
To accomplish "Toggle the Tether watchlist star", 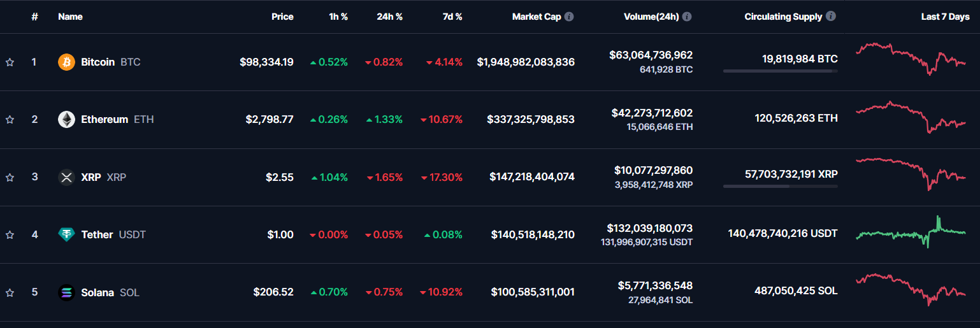I will pyautogui.click(x=10, y=235).
